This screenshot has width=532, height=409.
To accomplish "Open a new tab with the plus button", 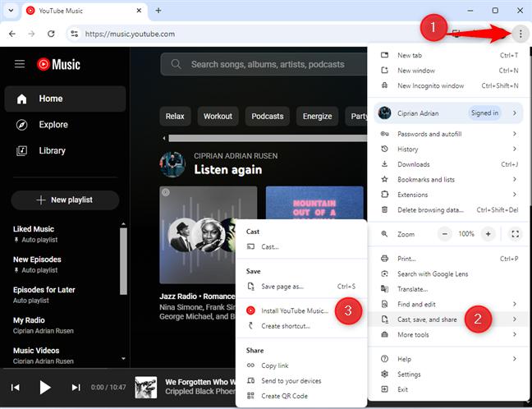I will [158, 11].
